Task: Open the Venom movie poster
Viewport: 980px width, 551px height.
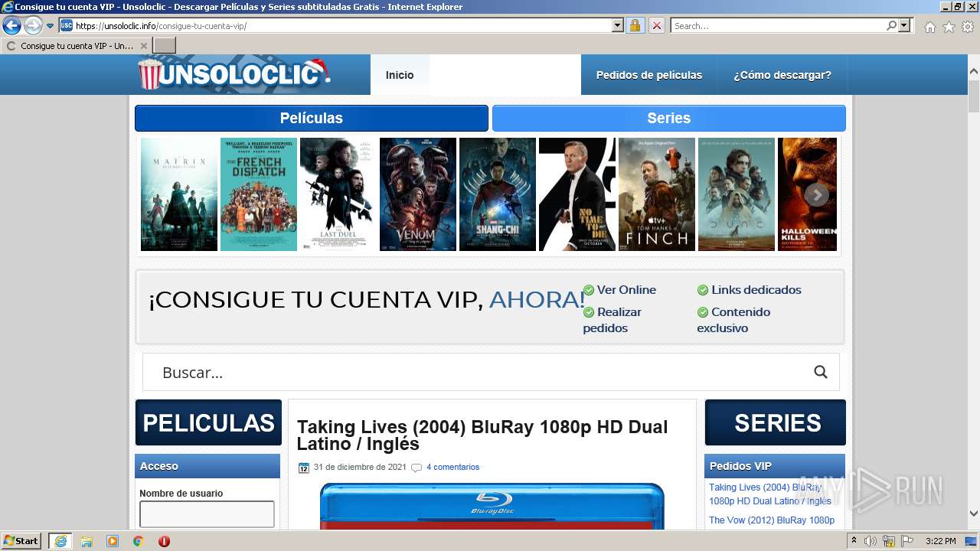Action: [418, 194]
